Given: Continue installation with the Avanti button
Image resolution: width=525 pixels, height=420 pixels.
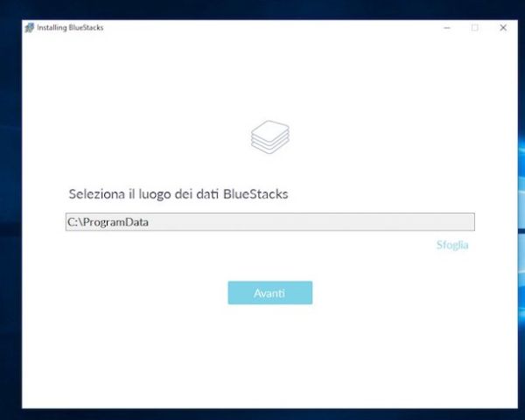Looking at the screenshot, I should point(270,293).
